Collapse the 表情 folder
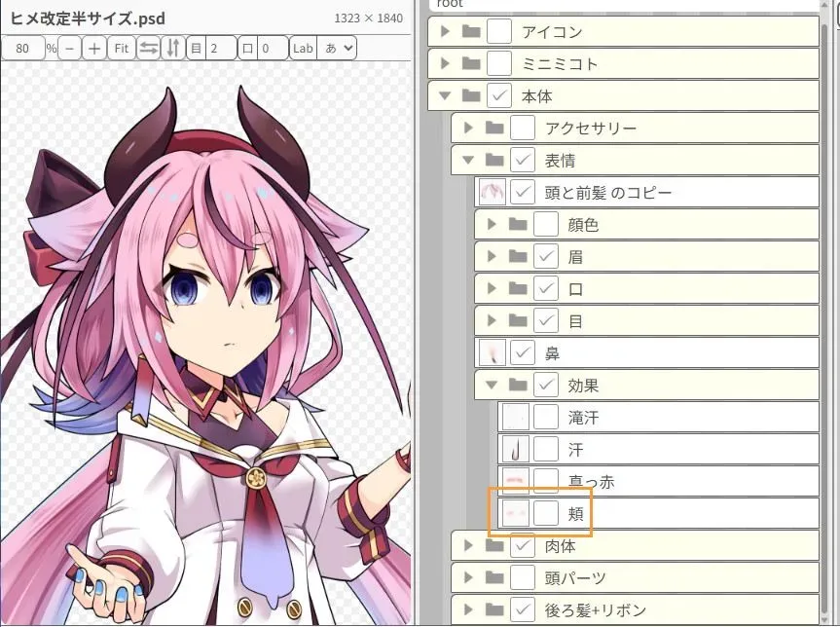The height and width of the screenshot is (627, 840). click(x=468, y=161)
